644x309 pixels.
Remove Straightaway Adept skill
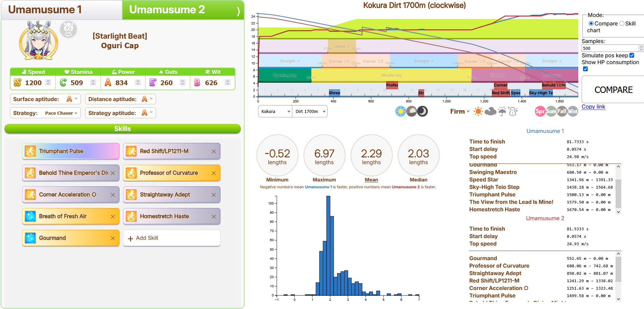pyautogui.click(x=214, y=195)
